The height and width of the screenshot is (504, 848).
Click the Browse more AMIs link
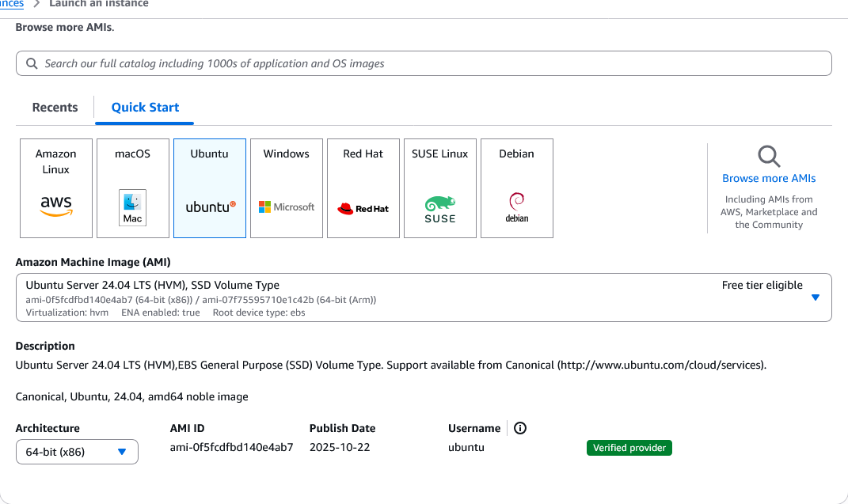[x=769, y=178]
